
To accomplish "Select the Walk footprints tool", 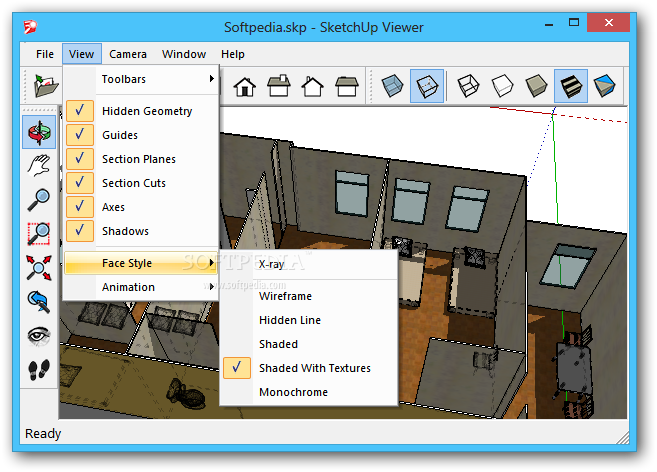I will coord(39,370).
